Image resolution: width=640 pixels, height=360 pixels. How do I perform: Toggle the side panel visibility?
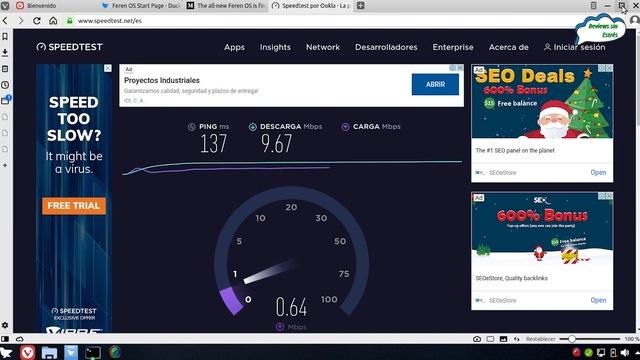pos(5,339)
